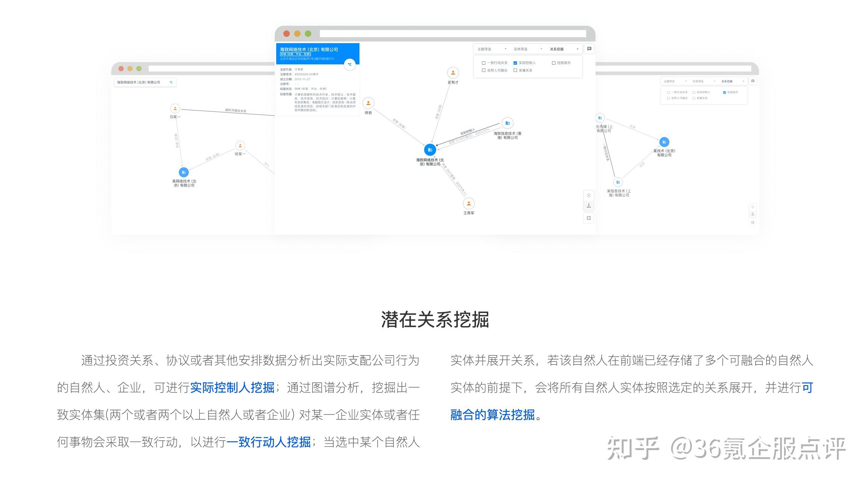The width and height of the screenshot is (868, 483).
Task: Enable the 一致行动关系 checkbox
Action: (x=484, y=63)
